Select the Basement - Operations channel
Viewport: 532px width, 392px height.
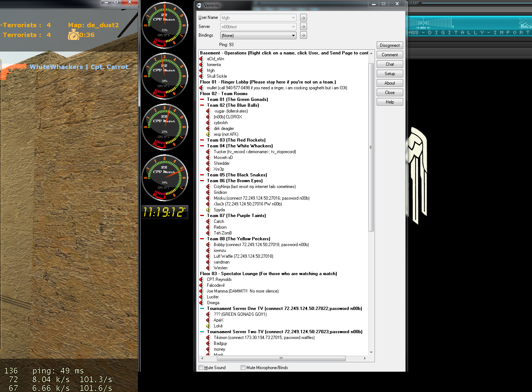(284, 53)
